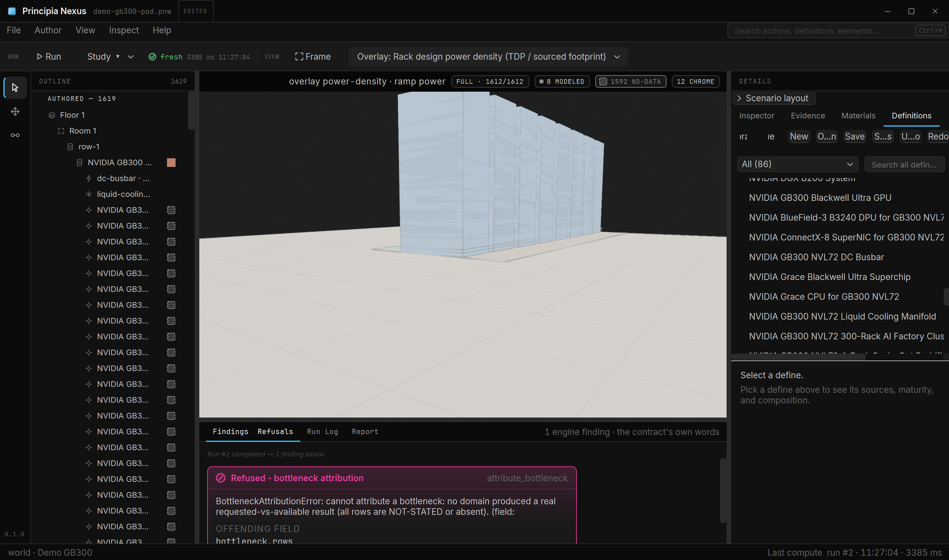
Task: Focus the Search all definitions field
Action: [904, 165]
